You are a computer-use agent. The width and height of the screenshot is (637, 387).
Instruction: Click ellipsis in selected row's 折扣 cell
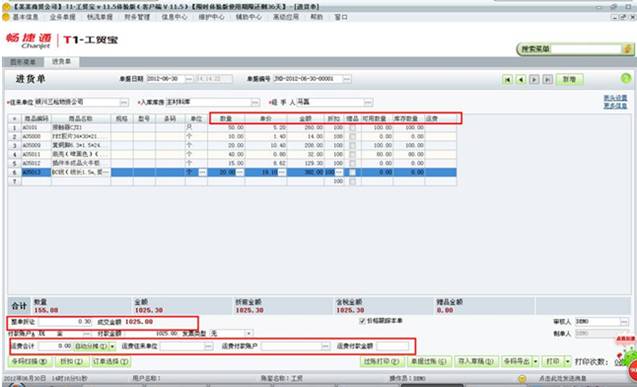coord(339,172)
